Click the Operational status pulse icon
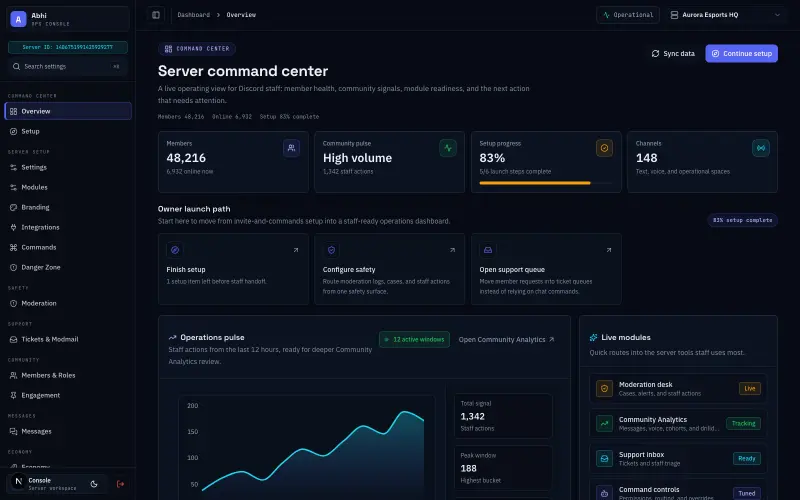The image size is (800, 500). tap(606, 15)
